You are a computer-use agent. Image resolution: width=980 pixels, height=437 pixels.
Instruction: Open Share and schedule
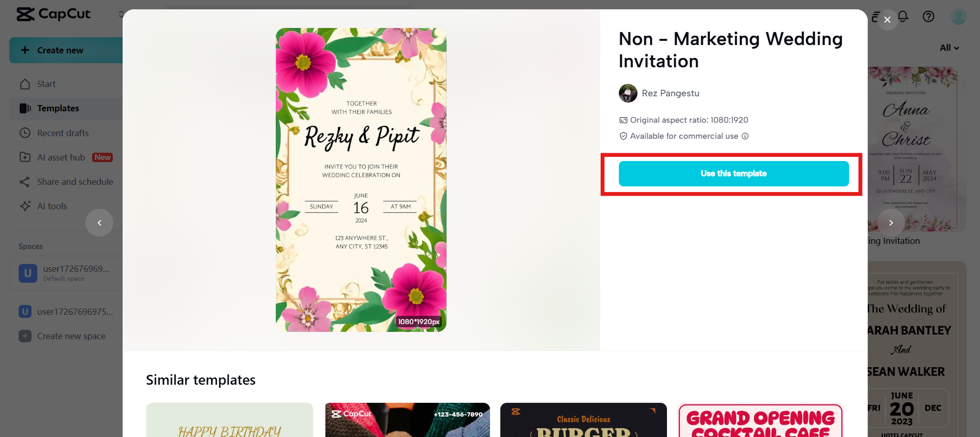click(75, 182)
